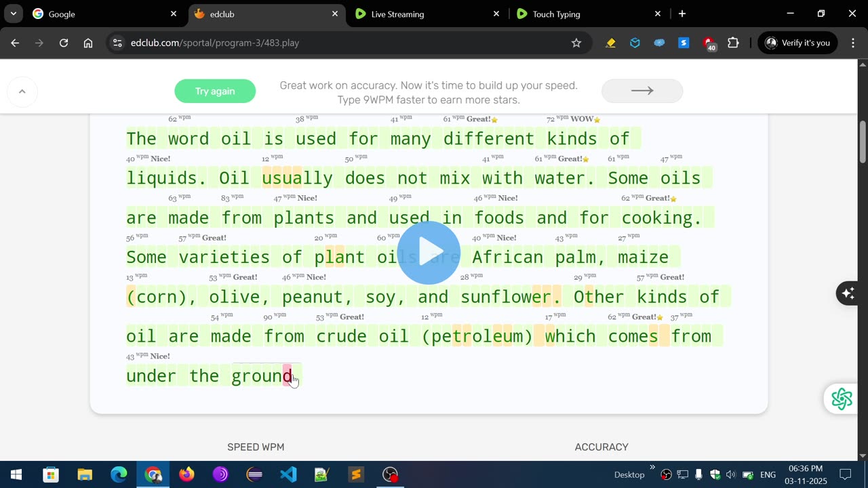Image resolution: width=868 pixels, height=488 pixels.
Task: Click the ChatGPT floating icon
Action: point(842,399)
